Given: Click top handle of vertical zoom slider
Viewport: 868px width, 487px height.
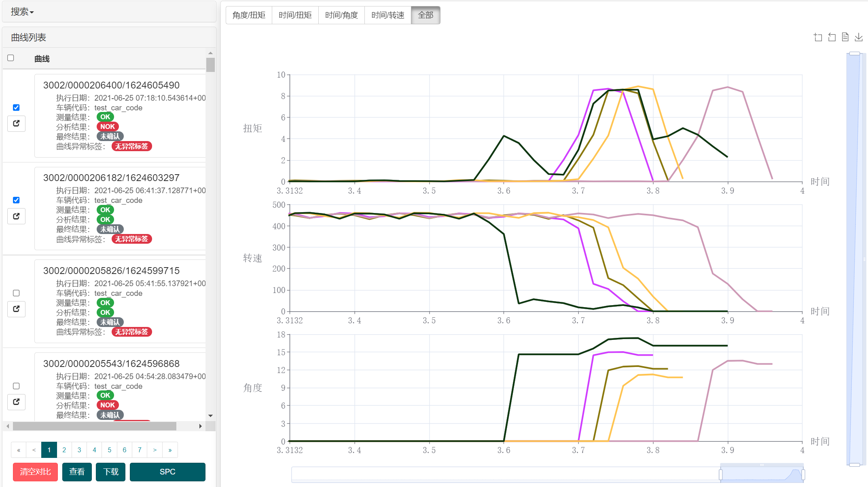Looking at the screenshot, I should (x=854, y=53).
